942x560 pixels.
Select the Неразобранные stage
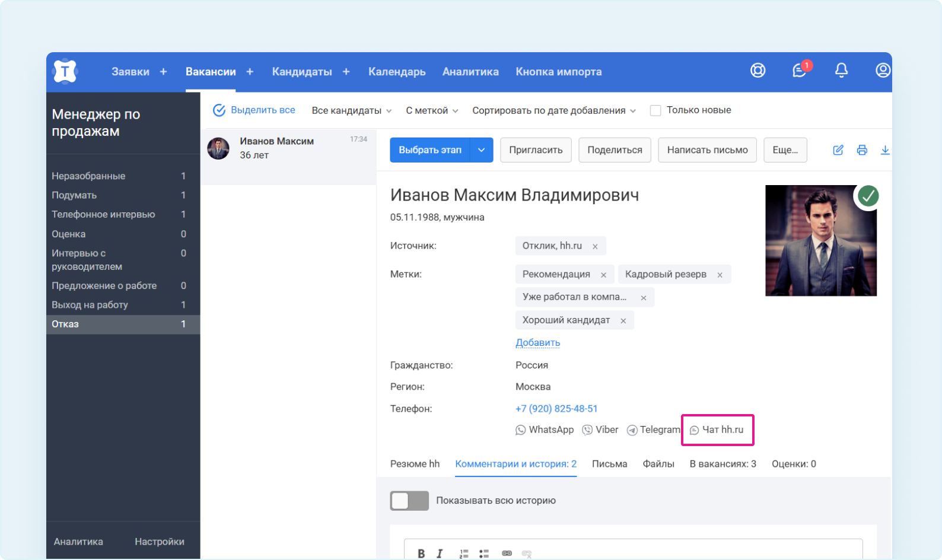click(x=123, y=176)
